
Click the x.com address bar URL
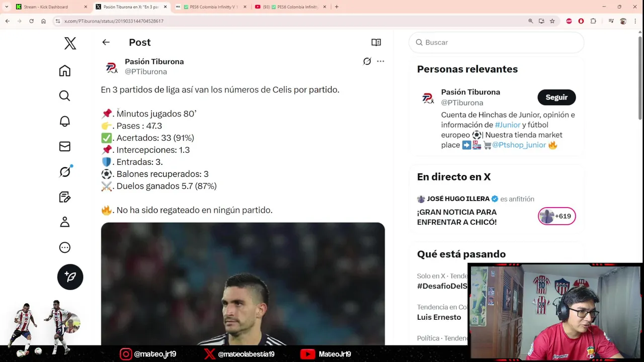point(114,21)
